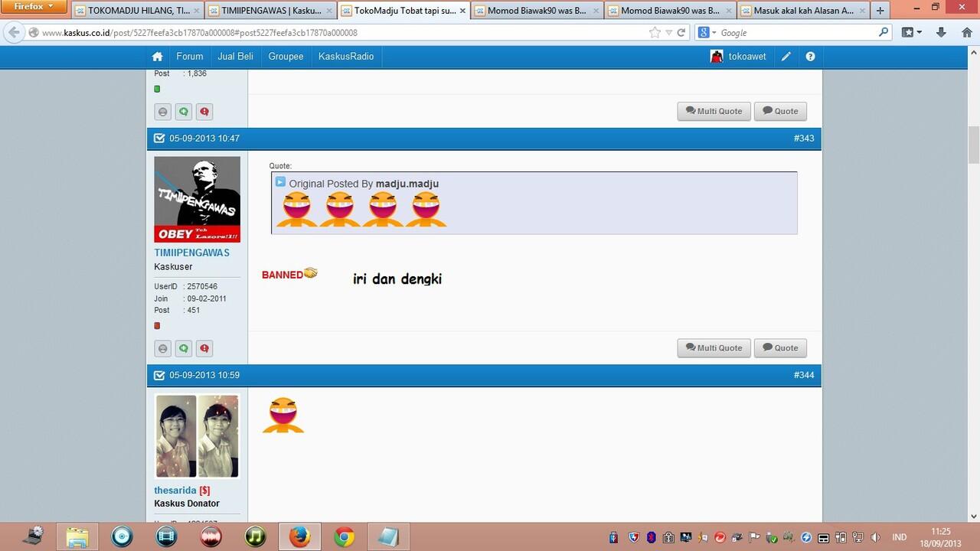
Task: Open the Action Center flag tray icon
Action: point(754,537)
